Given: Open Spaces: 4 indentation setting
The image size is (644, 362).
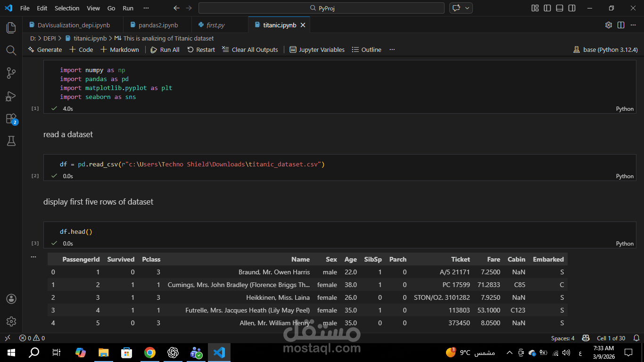Looking at the screenshot, I should 563,338.
